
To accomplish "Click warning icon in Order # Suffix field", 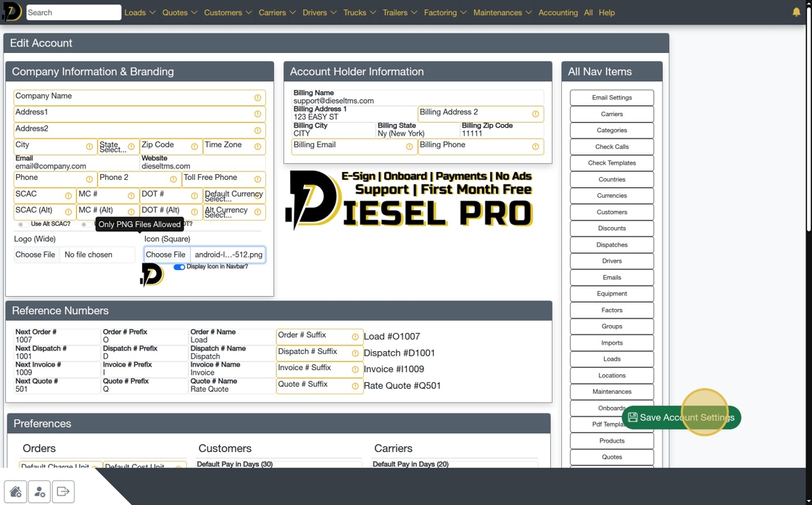I will click(x=355, y=337).
